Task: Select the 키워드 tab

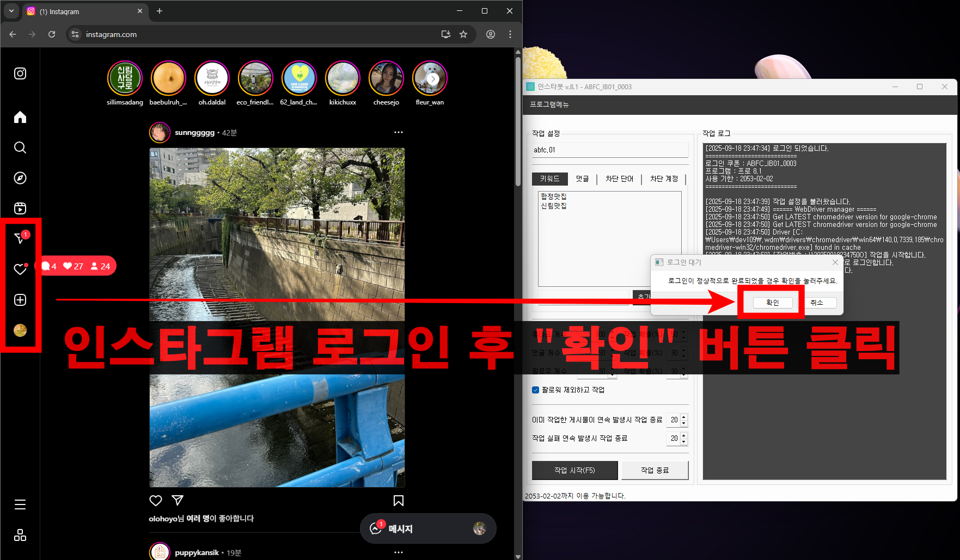Action: click(549, 179)
